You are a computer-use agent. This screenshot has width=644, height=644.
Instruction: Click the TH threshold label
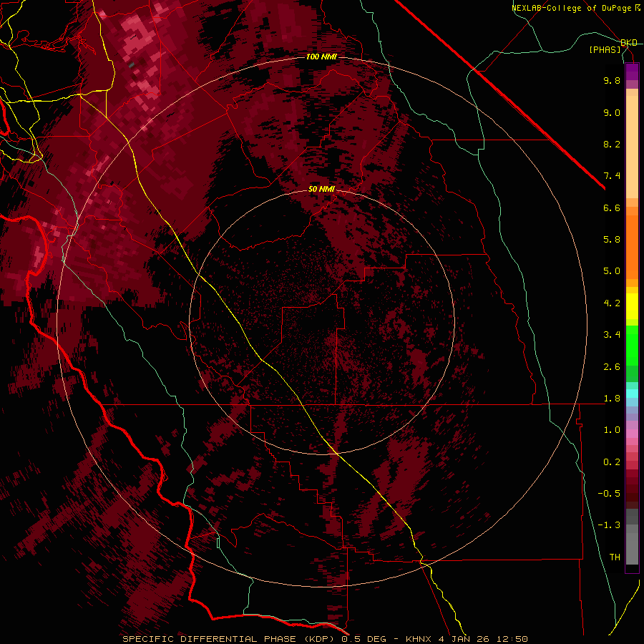(x=615, y=557)
